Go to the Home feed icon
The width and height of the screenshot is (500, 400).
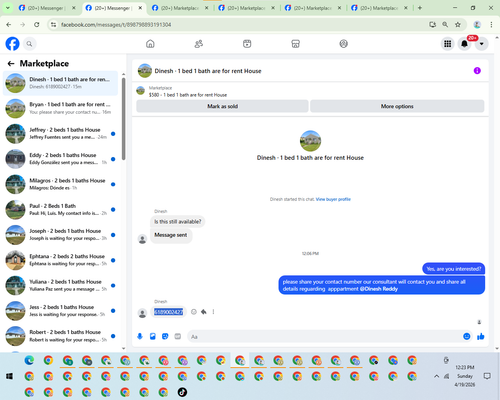pyautogui.click(x=150, y=44)
